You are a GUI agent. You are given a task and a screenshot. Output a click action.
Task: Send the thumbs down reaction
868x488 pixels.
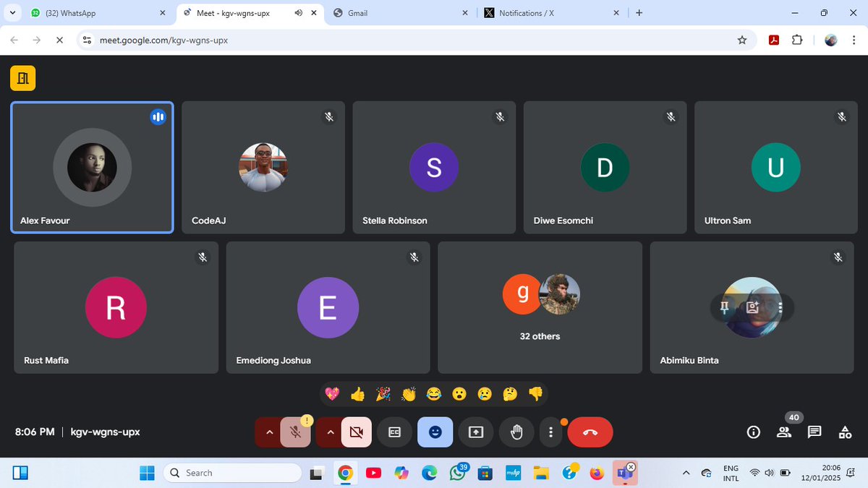(535, 394)
